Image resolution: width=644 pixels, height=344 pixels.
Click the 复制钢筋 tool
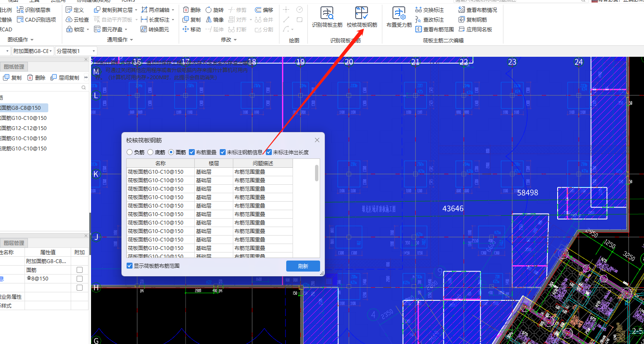(x=473, y=19)
